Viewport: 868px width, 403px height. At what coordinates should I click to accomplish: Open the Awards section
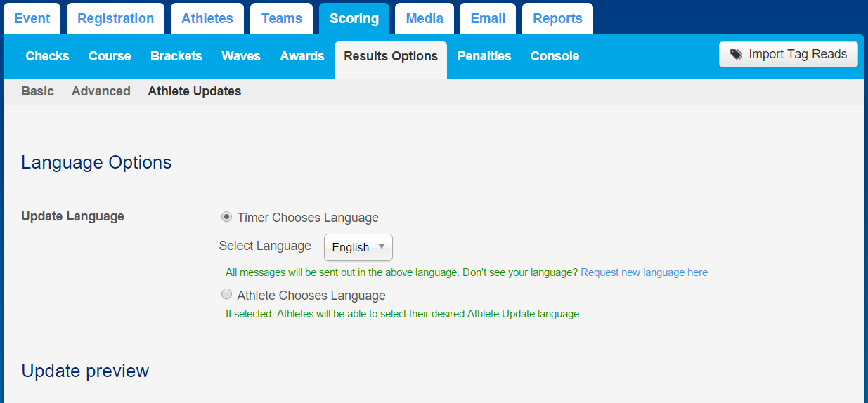(302, 56)
